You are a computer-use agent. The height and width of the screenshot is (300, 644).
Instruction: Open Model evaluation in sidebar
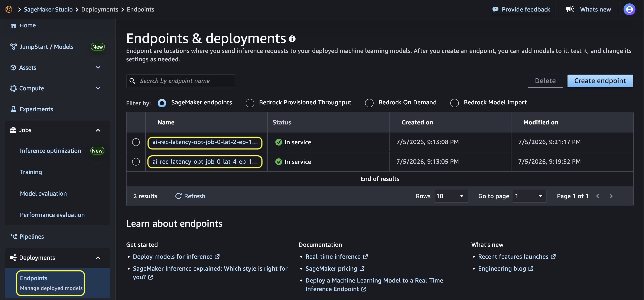coord(43,193)
